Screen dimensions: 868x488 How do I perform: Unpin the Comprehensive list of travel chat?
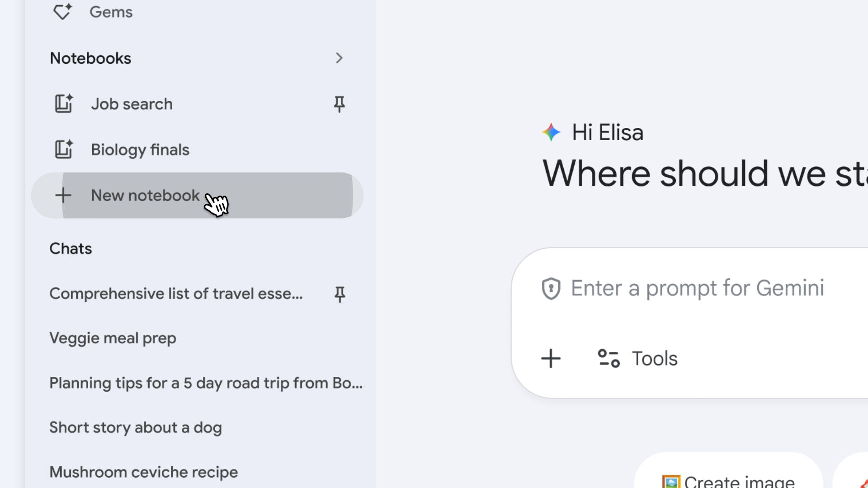(x=340, y=294)
